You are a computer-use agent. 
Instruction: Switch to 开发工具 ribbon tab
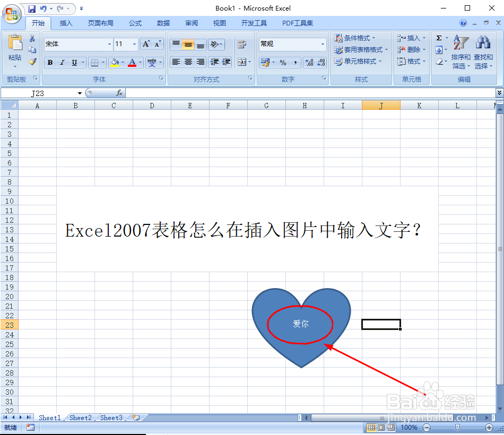254,23
